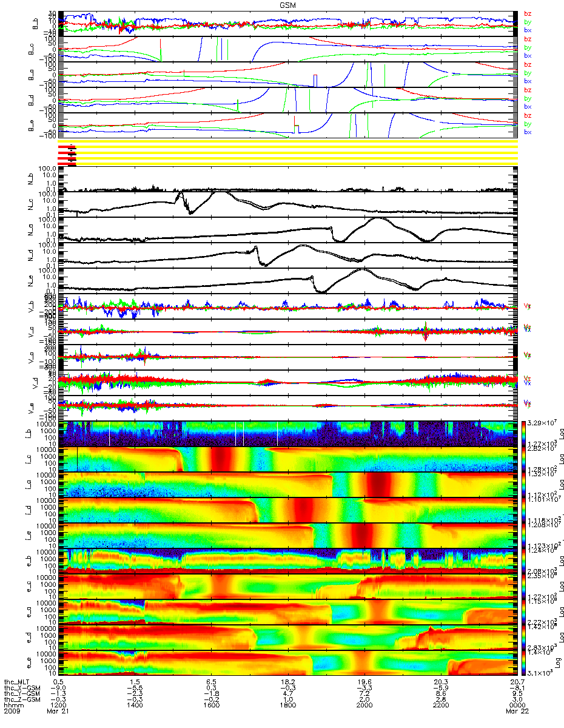The width and height of the screenshot is (564, 728).
Task: Click the e_d electron spectrogram panel
Action: click(x=287, y=638)
